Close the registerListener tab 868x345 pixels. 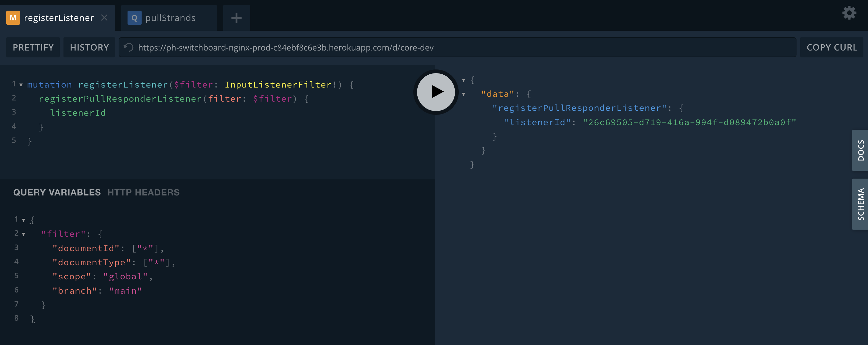pos(105,18)
